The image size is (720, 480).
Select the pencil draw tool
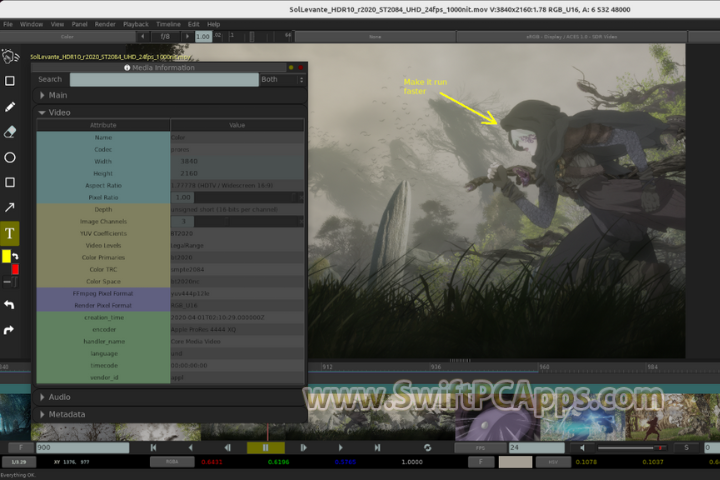click(x=10, y=107)
